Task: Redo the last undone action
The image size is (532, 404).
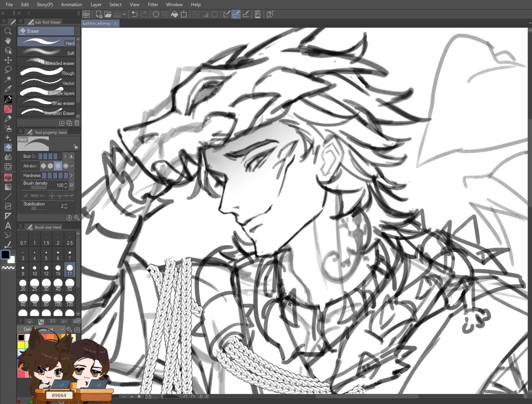Action: tap(144, 15)
